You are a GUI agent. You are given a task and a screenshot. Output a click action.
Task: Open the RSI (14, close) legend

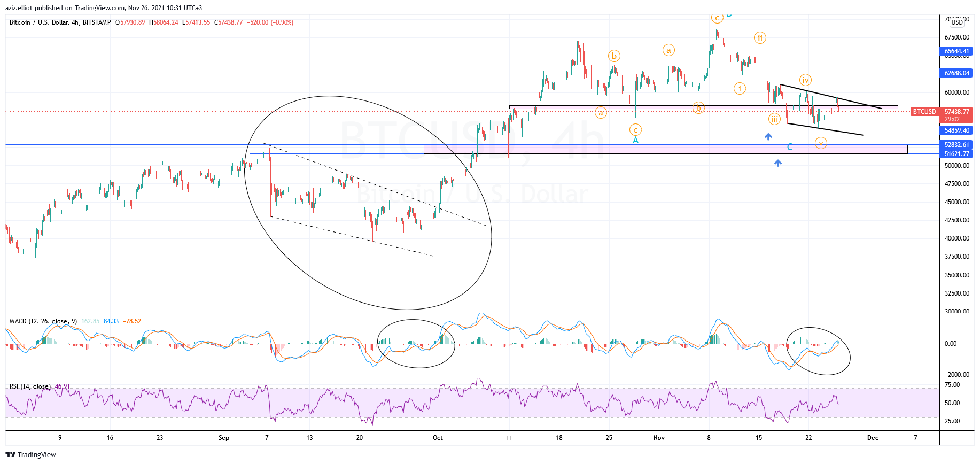[30, 386]
